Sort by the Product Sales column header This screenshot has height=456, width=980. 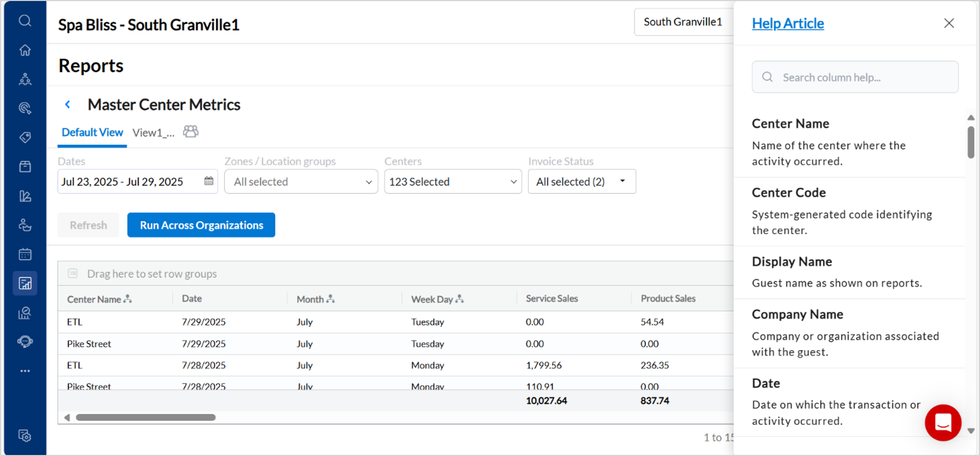click(668, 299)
